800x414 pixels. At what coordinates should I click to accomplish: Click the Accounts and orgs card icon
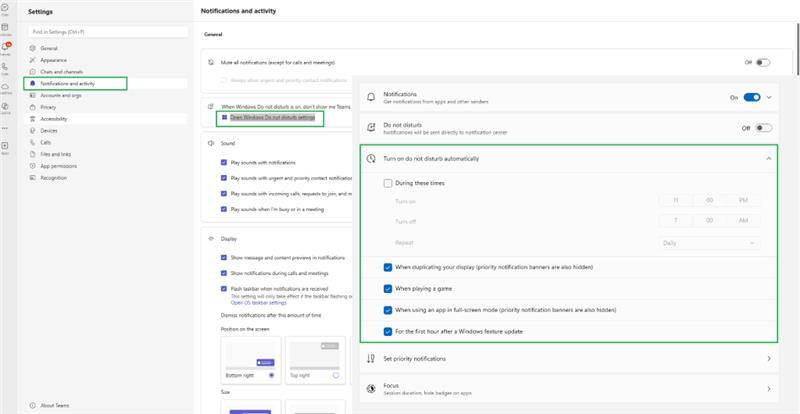pos(33,95)
